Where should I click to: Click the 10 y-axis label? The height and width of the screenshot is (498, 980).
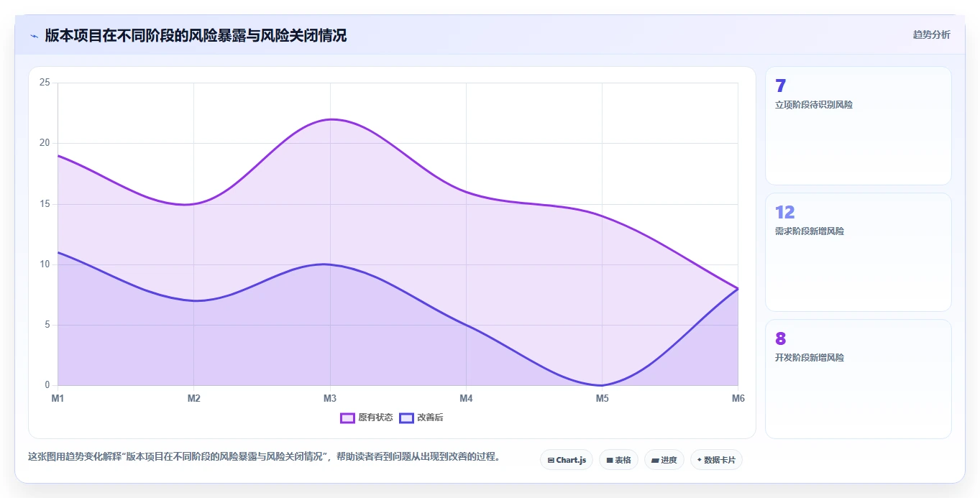(x=45, y=264)
